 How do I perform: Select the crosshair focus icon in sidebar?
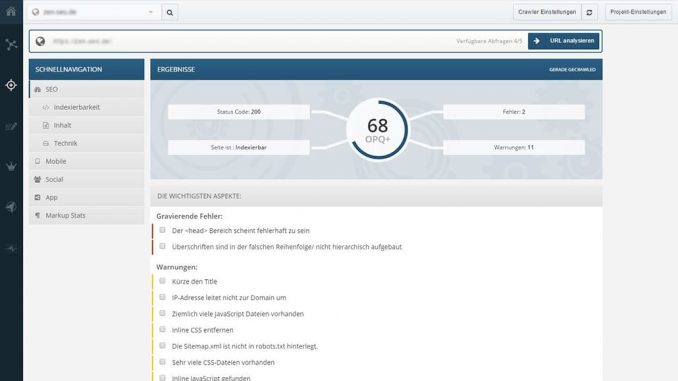click(11, 85)
